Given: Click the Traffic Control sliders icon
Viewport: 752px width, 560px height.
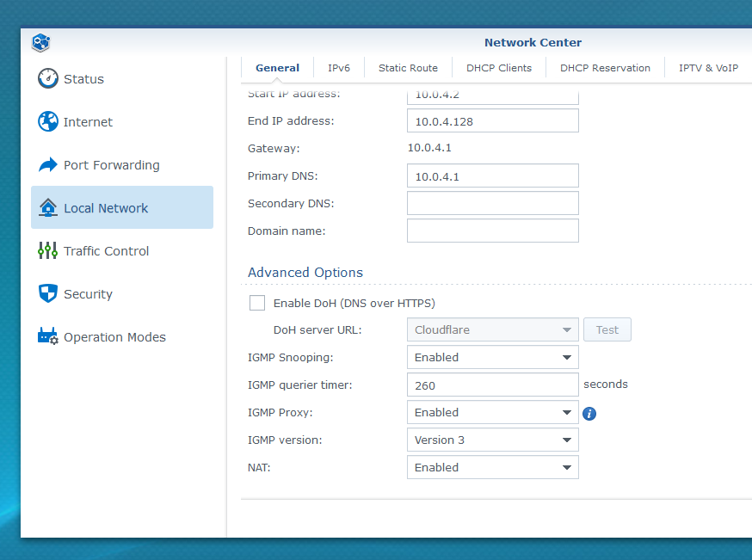Looking at the screenshot, I should [47, 251].
